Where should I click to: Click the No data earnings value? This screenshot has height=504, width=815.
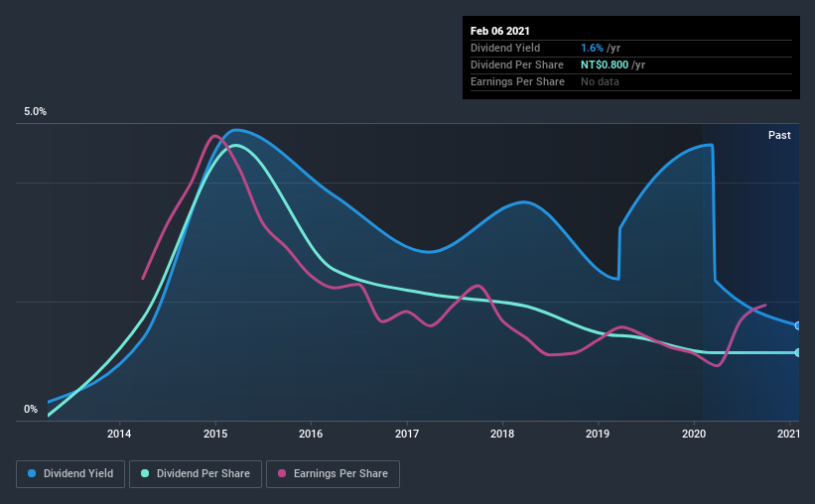(600, 81)
